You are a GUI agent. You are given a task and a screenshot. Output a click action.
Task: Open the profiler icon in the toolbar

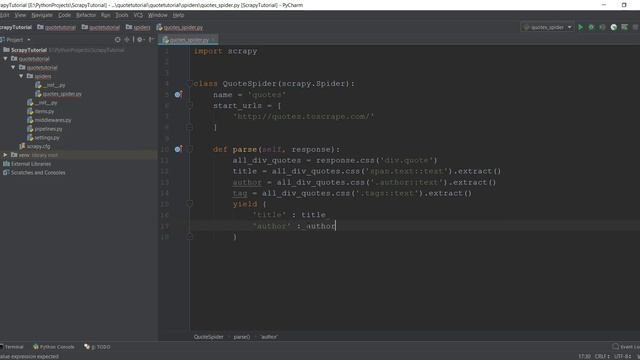point(613,27)
